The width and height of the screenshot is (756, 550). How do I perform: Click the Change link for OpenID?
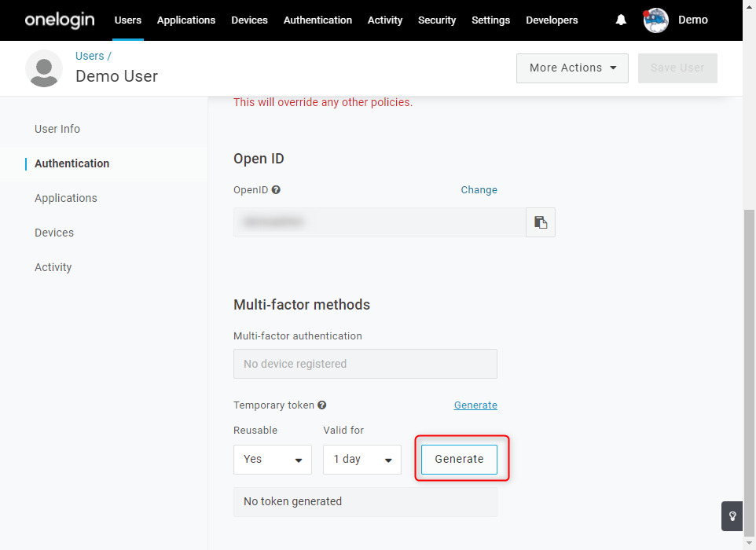[479, 190]
